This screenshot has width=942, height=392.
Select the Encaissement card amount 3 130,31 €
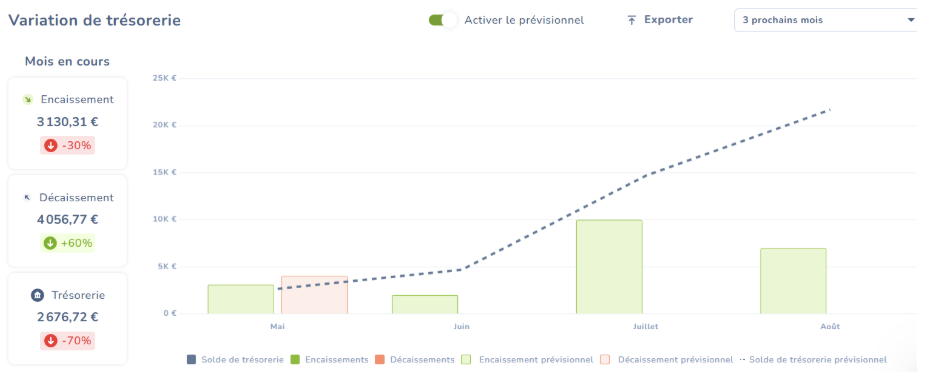(67, 122)
